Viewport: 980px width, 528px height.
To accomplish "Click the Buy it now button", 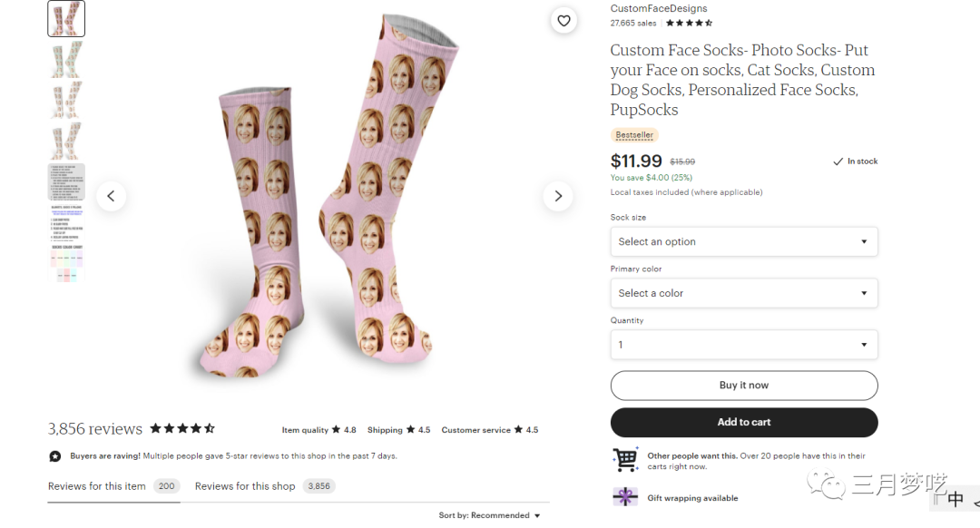I will [743, 386].
